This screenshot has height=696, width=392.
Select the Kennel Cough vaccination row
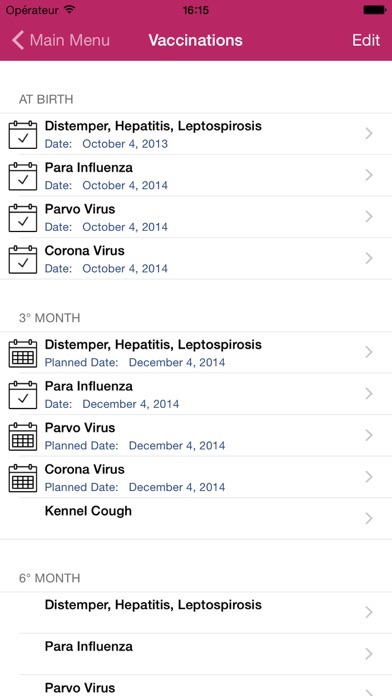point(196,518)
